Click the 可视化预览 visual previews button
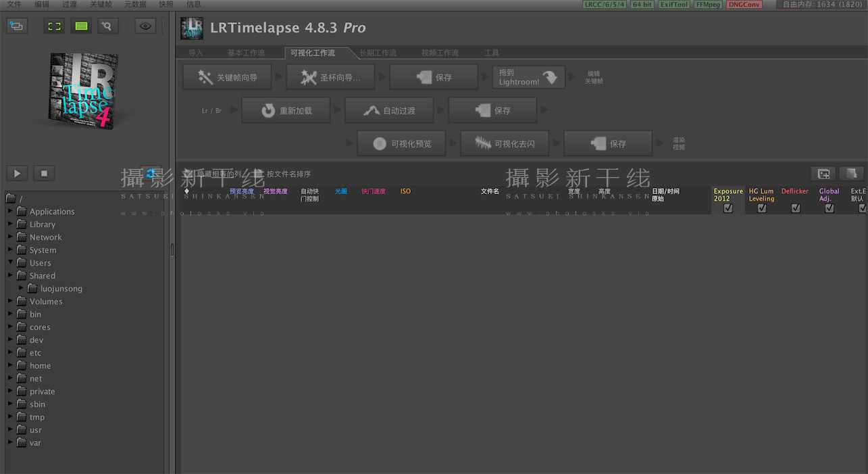Screen dimensions: 868x474 pos(401,143)
